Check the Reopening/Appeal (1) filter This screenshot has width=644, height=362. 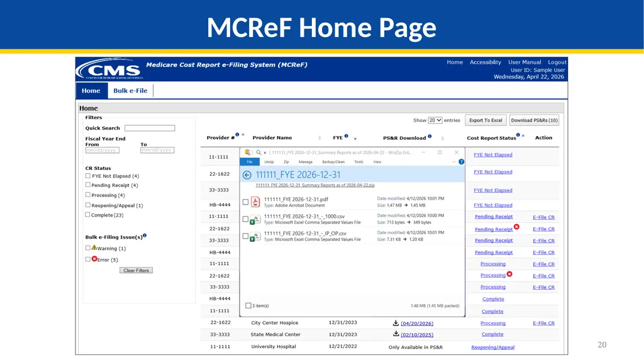click(88, 205)
